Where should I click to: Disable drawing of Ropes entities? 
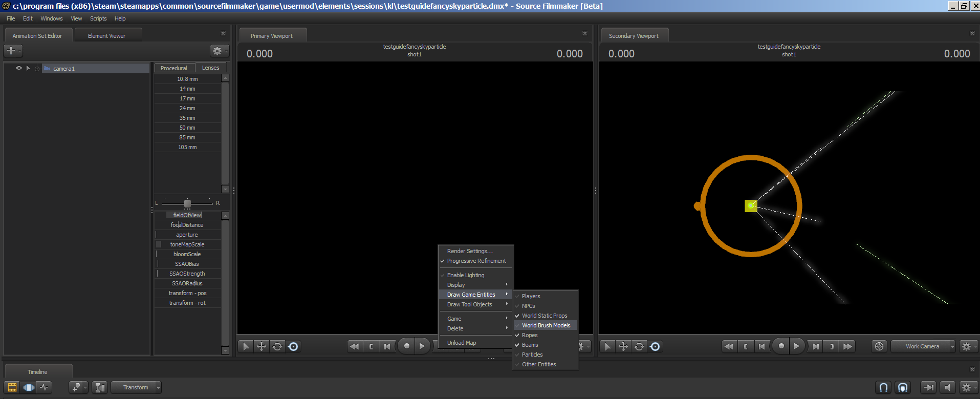tap(529, 335)
